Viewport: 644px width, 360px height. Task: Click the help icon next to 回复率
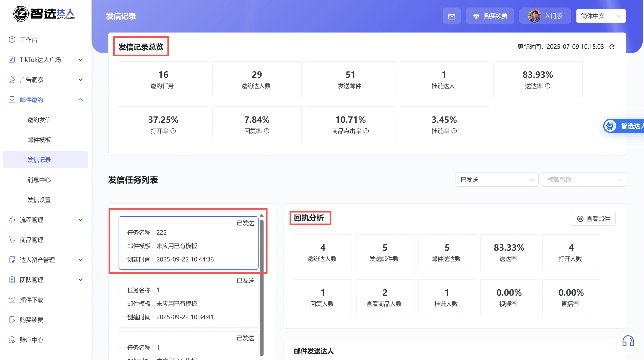coord(267,131)
